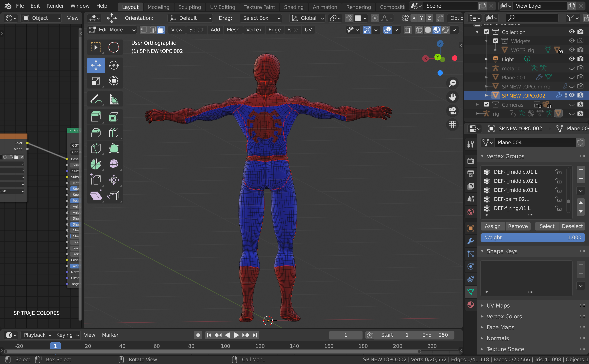Screen dimensions: 589x364
Task: Select the Cursor tool
Action: (114, 47)
